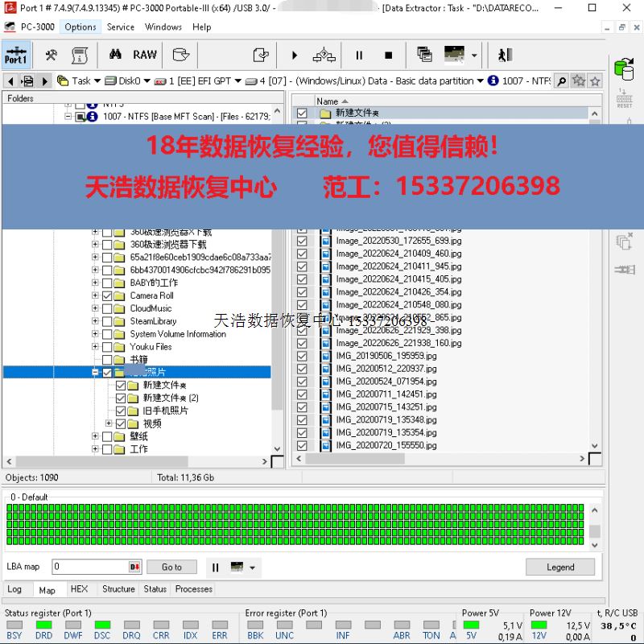The image size is (644, 644).
Task: Switch to the HEX tab
Action: [79, 589]
